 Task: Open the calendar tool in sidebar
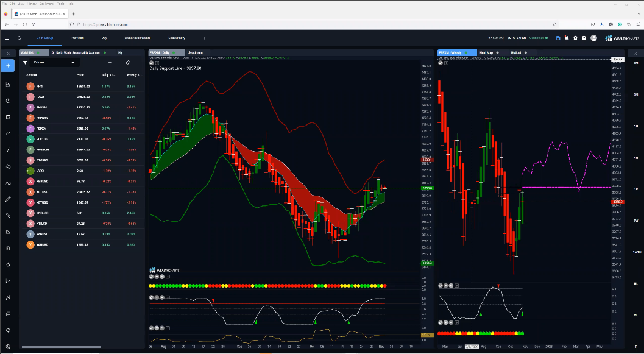[x=8, y=117]
